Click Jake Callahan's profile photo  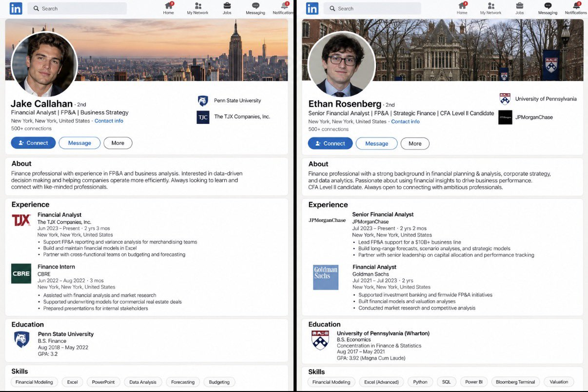[44, 65]
